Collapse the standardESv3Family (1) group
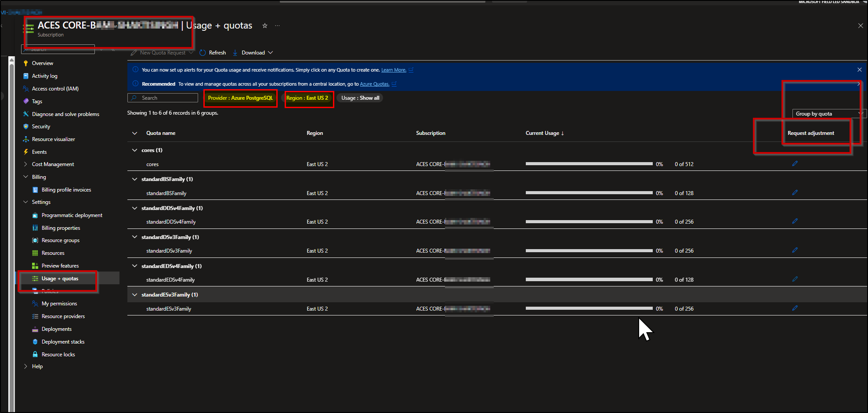Viewport: 868px width, 413px height. pos(135,295)
